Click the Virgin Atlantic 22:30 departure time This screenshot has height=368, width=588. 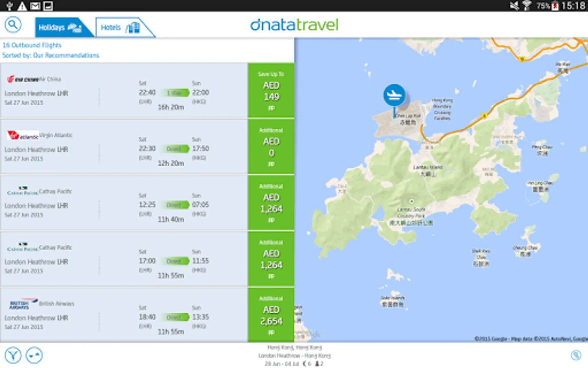[x=147, y=148]
